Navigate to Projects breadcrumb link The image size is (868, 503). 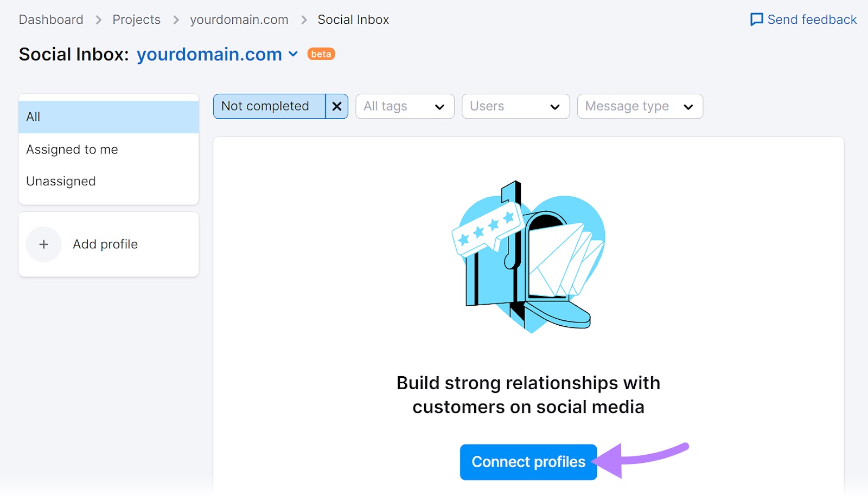[x=137, y=20]
